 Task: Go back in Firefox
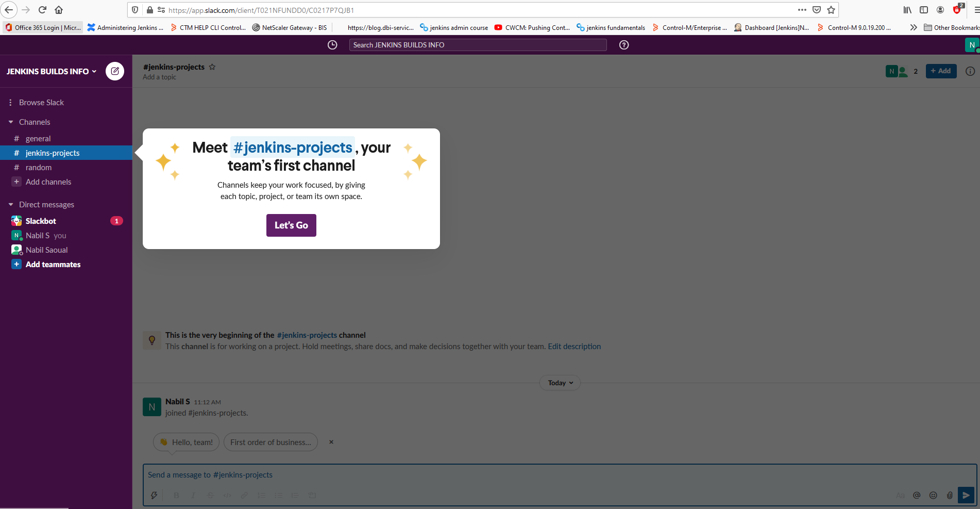point(9,10)
